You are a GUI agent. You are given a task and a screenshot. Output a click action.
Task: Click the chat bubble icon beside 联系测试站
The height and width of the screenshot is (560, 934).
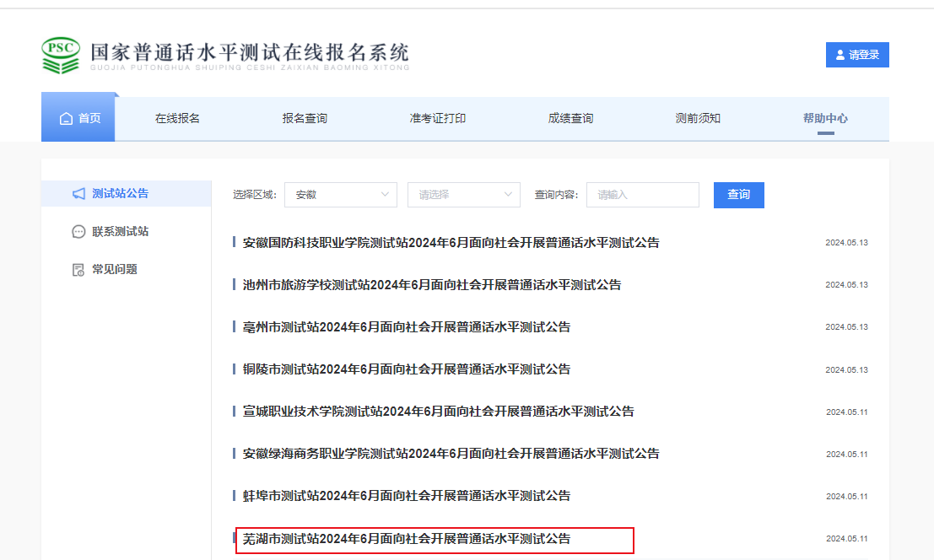click(78, 232)
